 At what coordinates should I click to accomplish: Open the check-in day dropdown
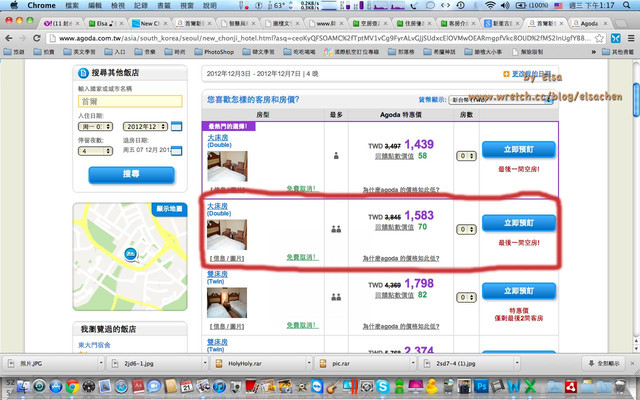click(95, 127)
